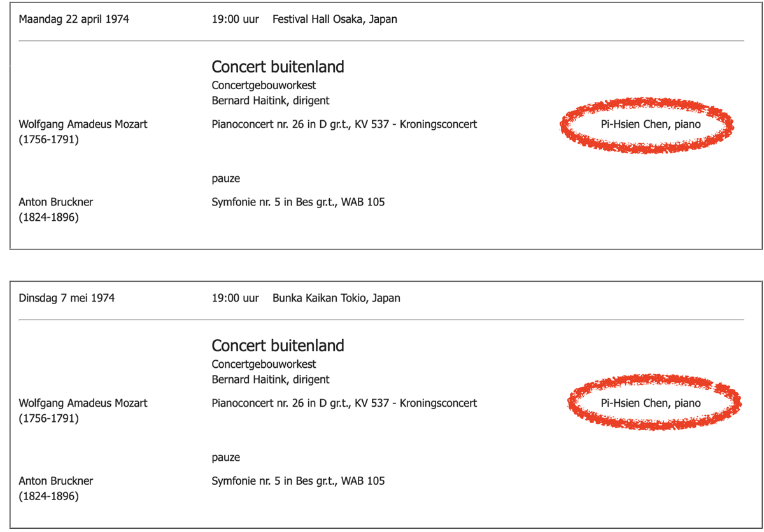764x532 pixels.
Task: Click 'Pianoconcert nr. 26' line in the Tokio entry
Action: tap(344, 403)
